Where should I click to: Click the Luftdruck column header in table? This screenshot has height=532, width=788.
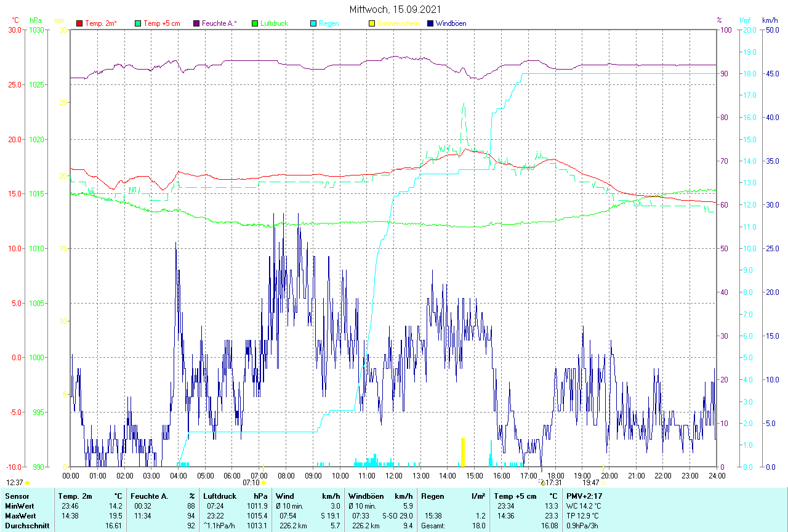coord(221,496)
